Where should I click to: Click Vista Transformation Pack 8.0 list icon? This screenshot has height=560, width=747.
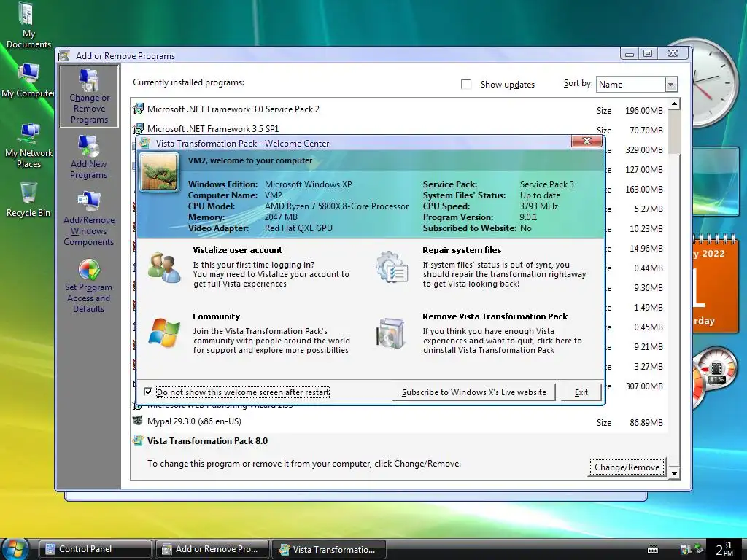[138, 440]
